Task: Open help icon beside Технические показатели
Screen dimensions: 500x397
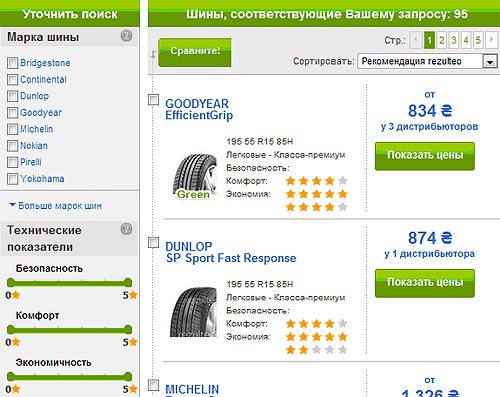Action: point(126,229)
